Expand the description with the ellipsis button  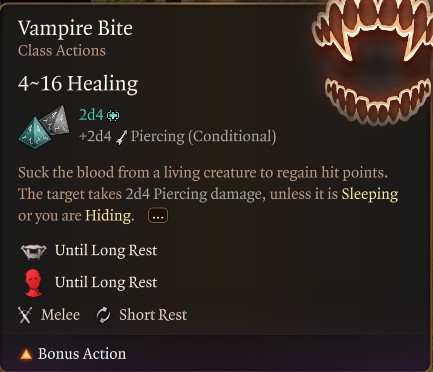(x=158, y=216)
